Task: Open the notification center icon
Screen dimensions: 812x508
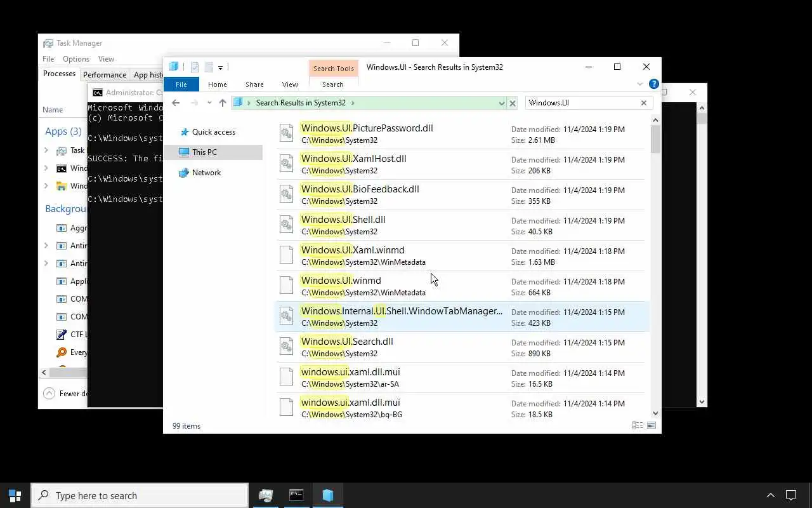Action: click(x=791, y=495)
